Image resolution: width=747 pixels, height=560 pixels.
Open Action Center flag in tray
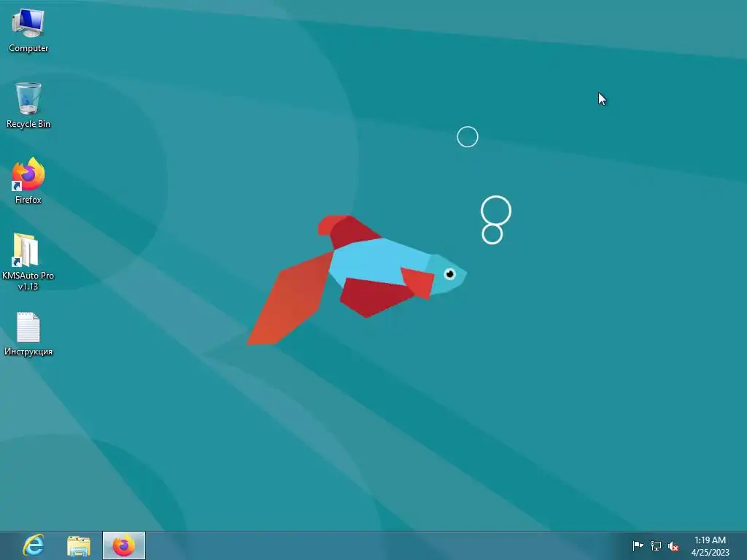638,545
